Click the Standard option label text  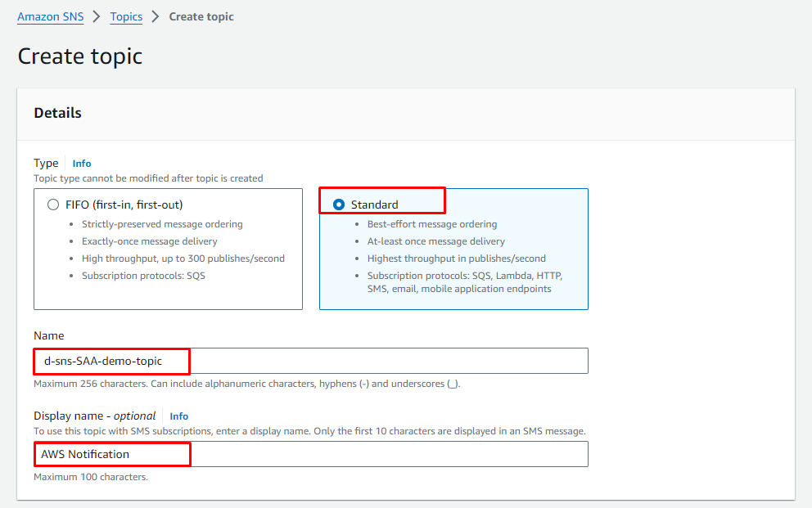[x=375, y=205]
